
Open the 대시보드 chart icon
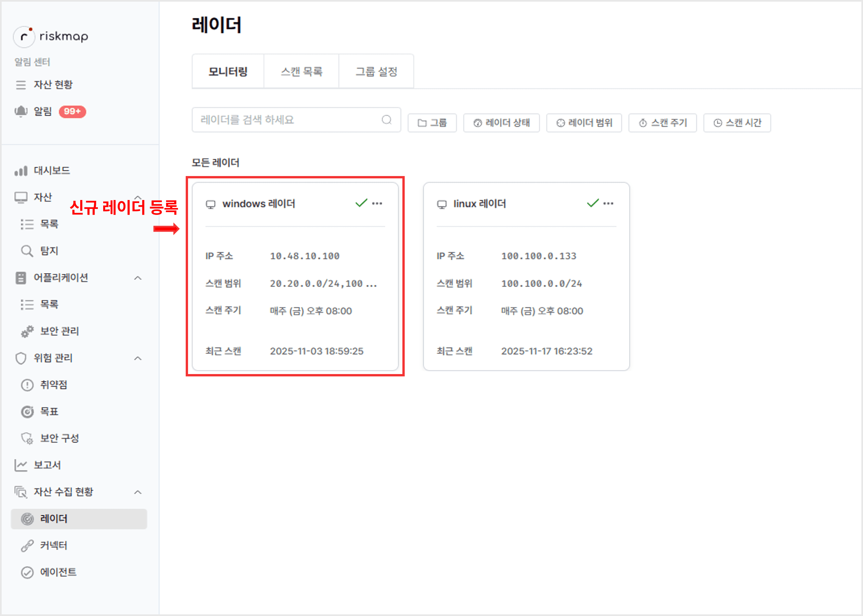click(21, 171)
